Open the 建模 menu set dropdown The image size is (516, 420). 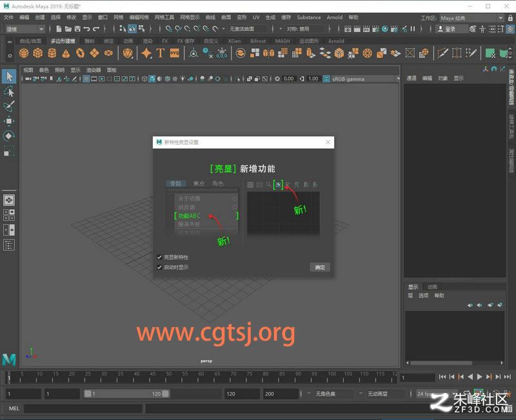tap(25, 29)
